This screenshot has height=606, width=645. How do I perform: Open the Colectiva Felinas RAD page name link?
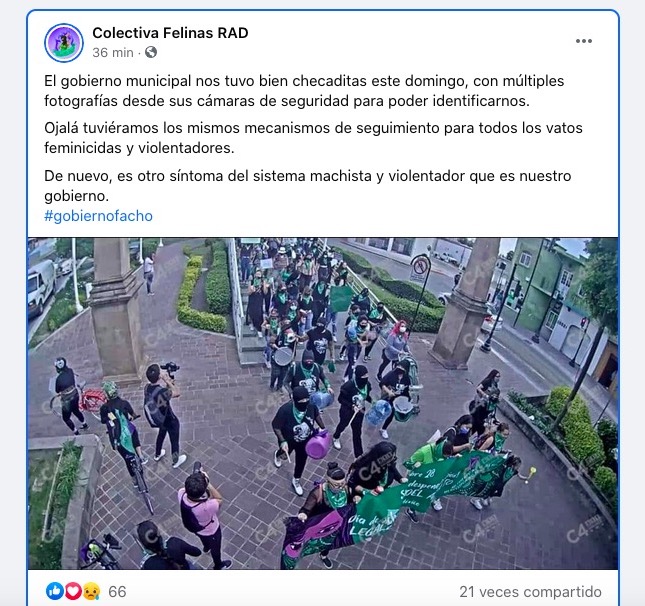(x=170, y=33)
